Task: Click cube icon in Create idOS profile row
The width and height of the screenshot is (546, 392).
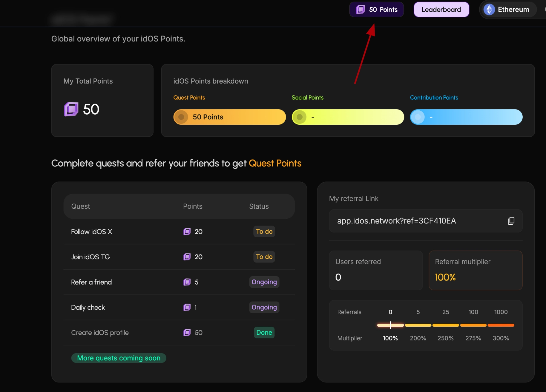Action: (187, 333)
